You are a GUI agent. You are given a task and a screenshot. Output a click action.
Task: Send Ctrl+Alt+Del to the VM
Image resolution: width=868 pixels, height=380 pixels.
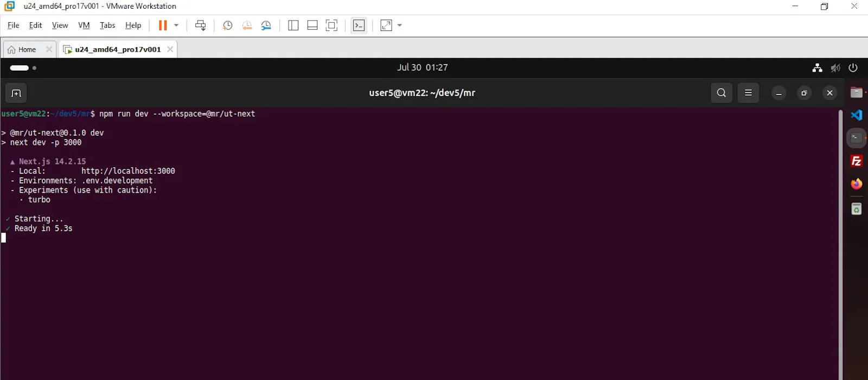[200, 26]
